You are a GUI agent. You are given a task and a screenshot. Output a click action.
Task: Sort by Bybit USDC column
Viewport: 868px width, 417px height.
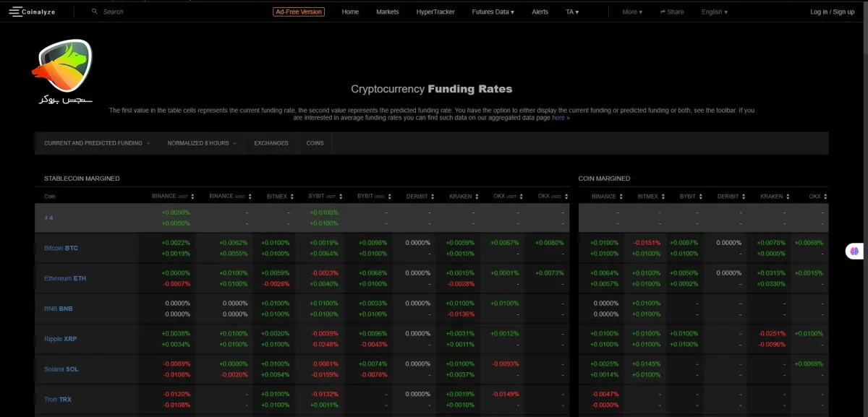(375, 196)
